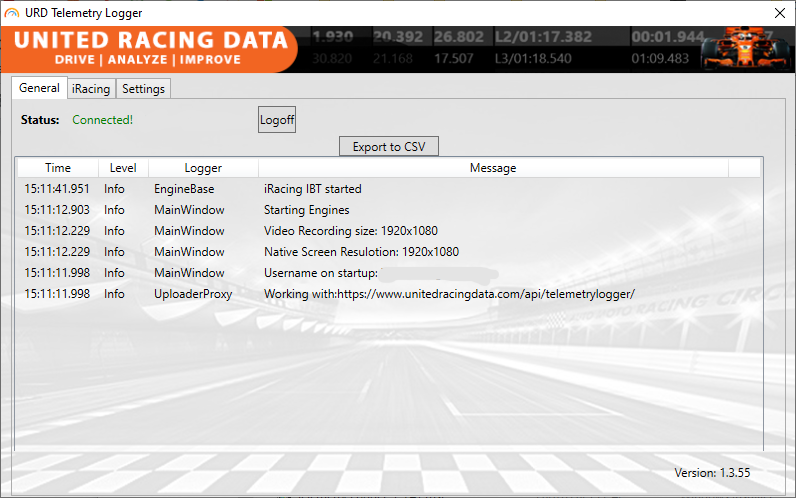Image resolution: width=796 pixels, height=498 pixels.
Task: Click Export to CSV button
Action: (389, 147)
